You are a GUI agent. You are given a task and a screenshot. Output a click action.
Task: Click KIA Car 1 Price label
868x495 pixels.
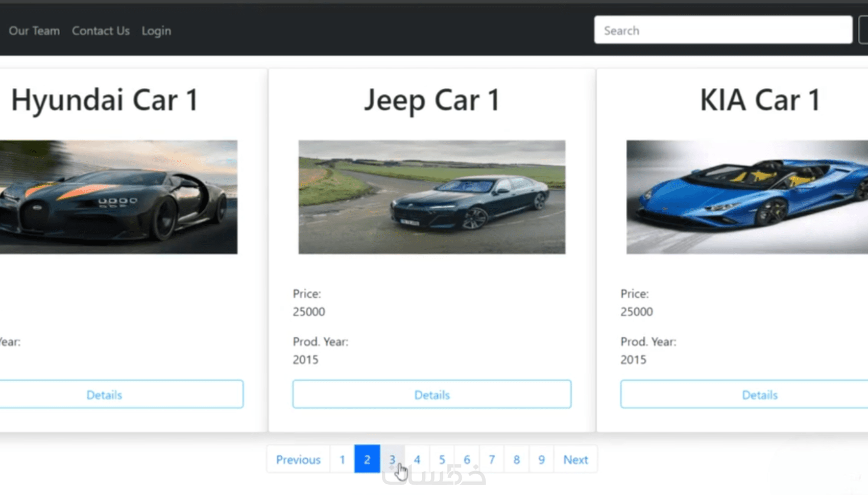[x=635, y=294]
